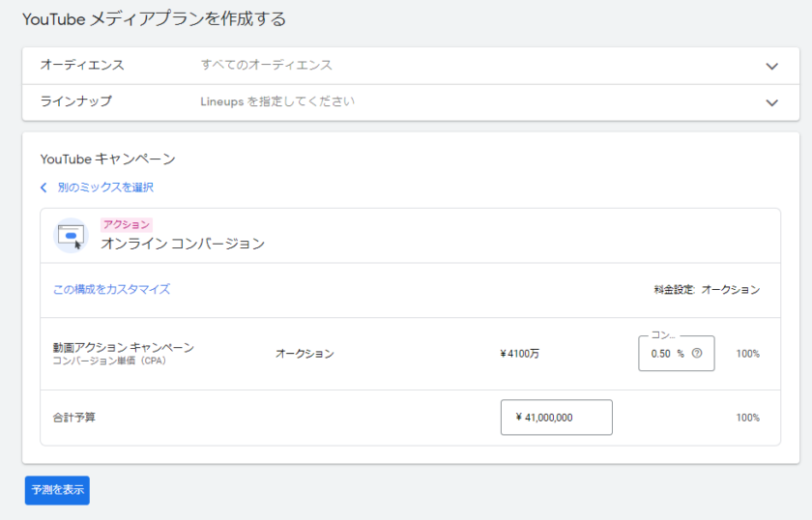The width and height of the screenshot is (812, 520).
Task: Click the オンライン コンバージョン campaign icon
Action: click(71, 235)
